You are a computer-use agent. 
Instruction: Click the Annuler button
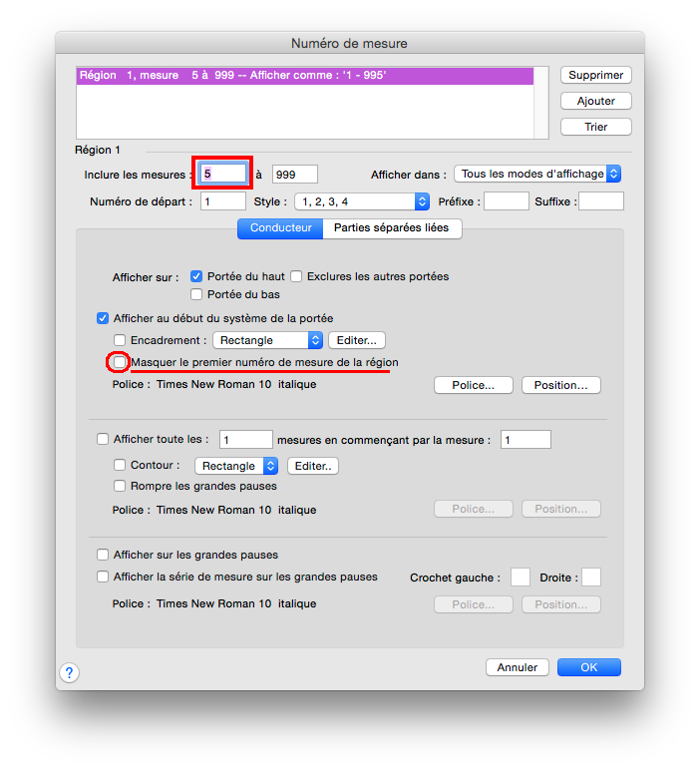(518, 667)
